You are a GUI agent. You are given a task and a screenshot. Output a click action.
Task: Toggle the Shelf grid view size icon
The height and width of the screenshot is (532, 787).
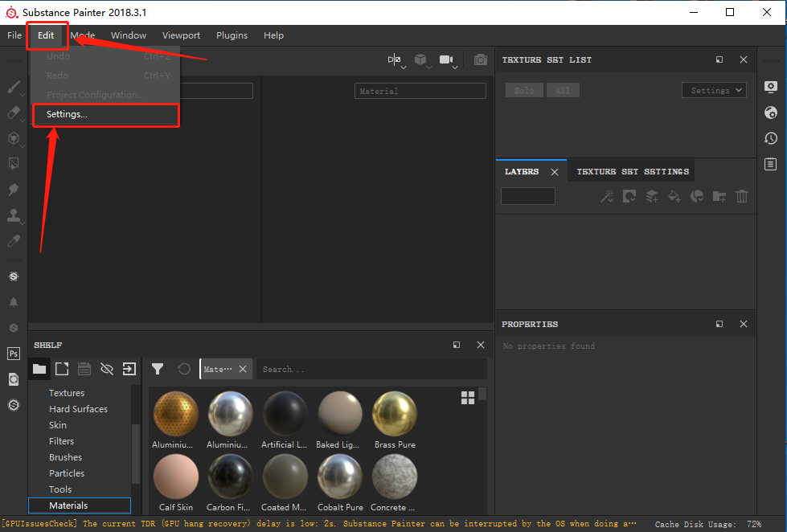[468, 398]
